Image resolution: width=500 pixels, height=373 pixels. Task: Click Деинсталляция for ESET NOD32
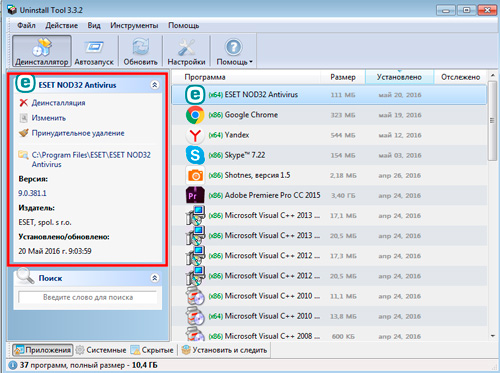[58, 103]
